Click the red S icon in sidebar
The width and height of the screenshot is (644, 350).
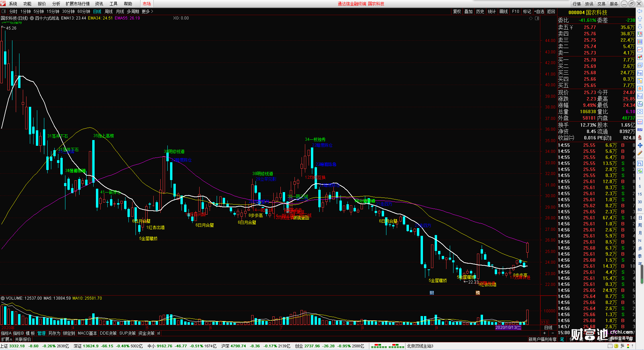640,137
